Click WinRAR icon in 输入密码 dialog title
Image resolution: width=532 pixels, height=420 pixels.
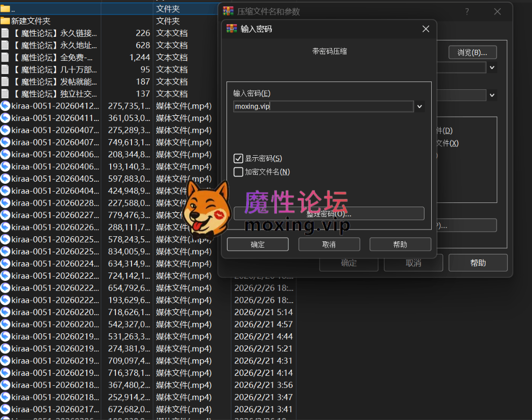tap(232, 29)
